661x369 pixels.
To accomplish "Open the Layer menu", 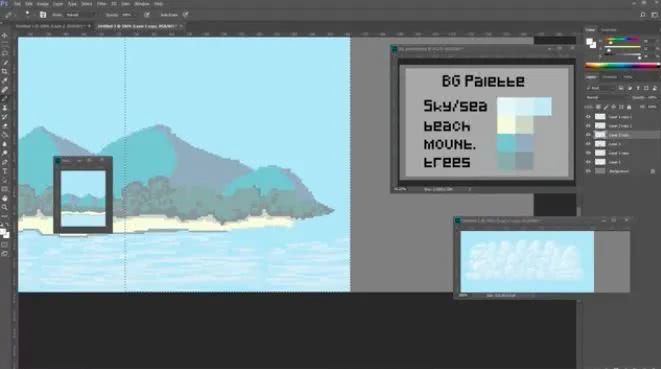I will tap(58, 4).
